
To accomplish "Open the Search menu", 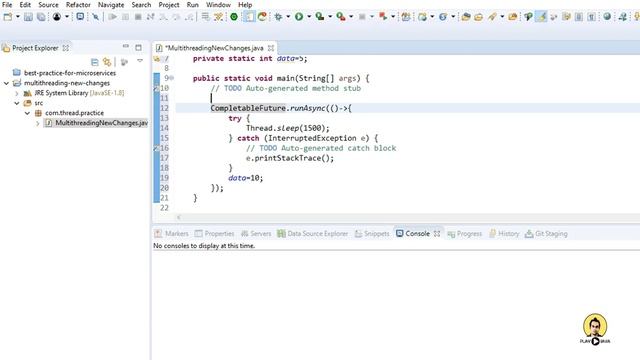I will [x=141, y=4].
